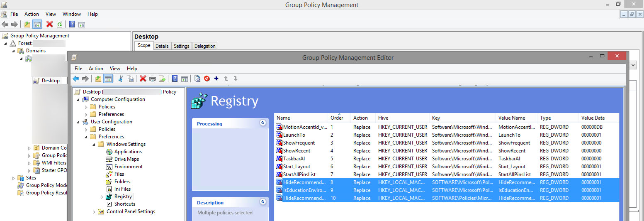Click the Export List icon in Editor toolbar
The height and width of the screenshot is (221, 644).
pos(162,79)
